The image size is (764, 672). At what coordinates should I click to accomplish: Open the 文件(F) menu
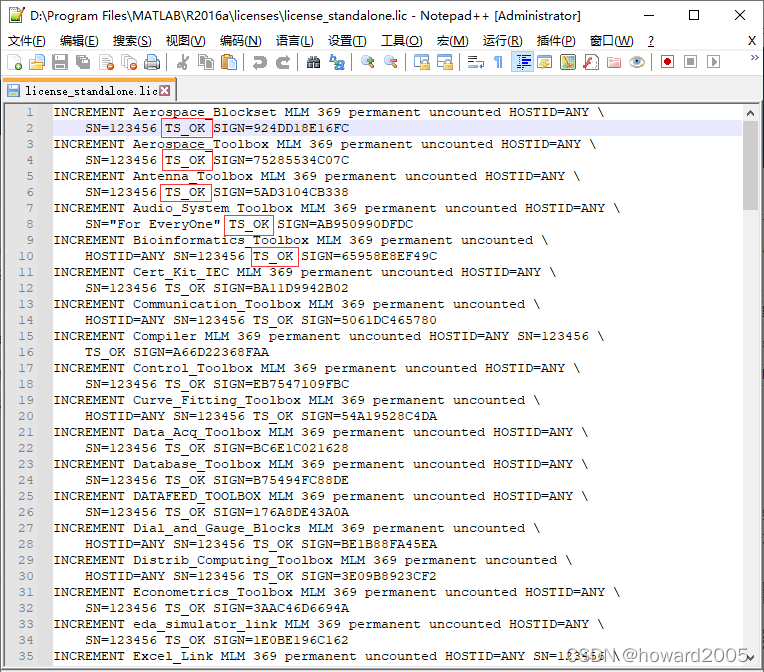coord(27,40)
